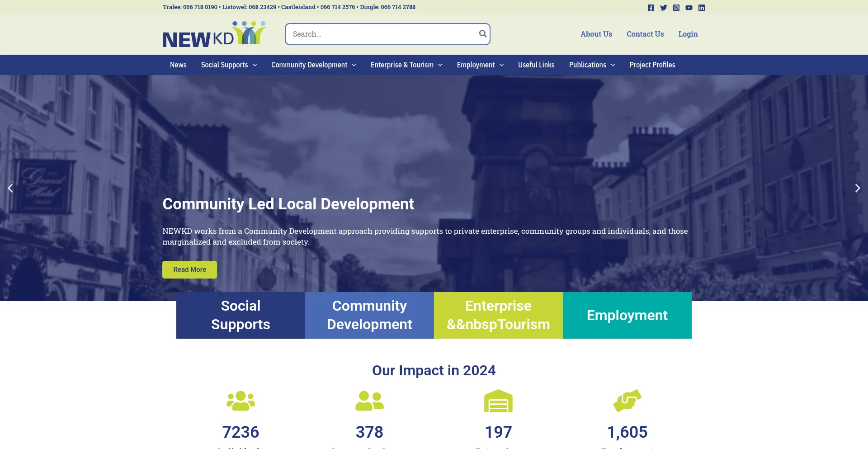Go to next slide arrow

[857, 188]
